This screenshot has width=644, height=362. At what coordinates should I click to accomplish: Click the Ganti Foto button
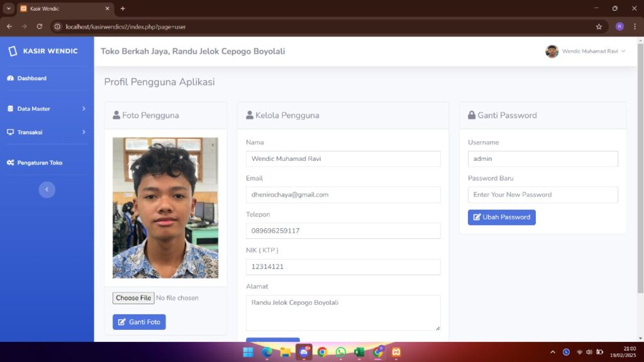[139, 322]
